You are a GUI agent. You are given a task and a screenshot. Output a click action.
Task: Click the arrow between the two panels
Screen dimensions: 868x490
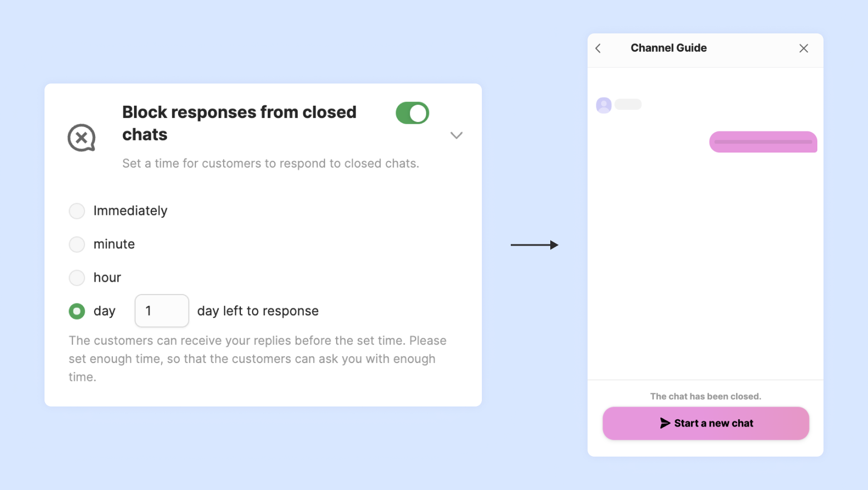(534, 245)
